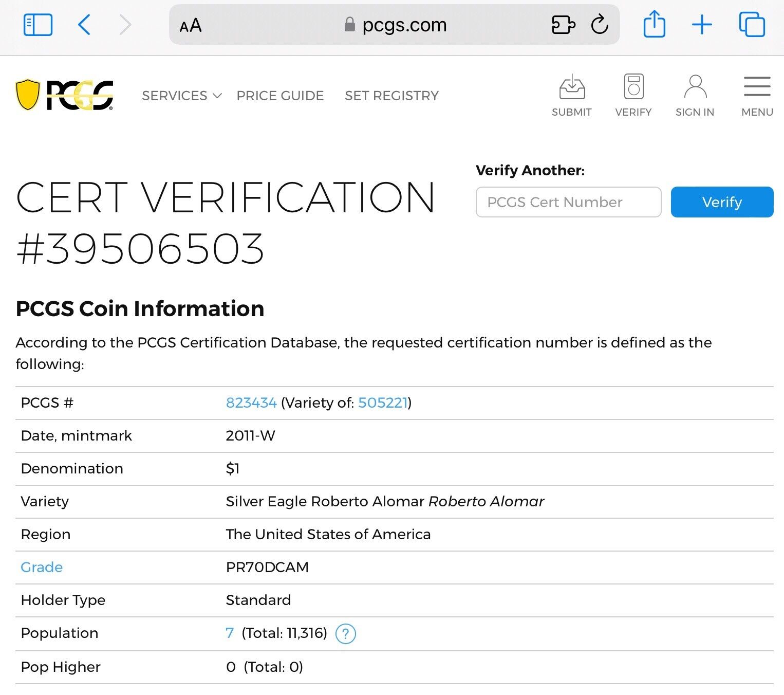Click the Silver Eagle Roberto Alomar variety text
784x695 pixels.
385,501
